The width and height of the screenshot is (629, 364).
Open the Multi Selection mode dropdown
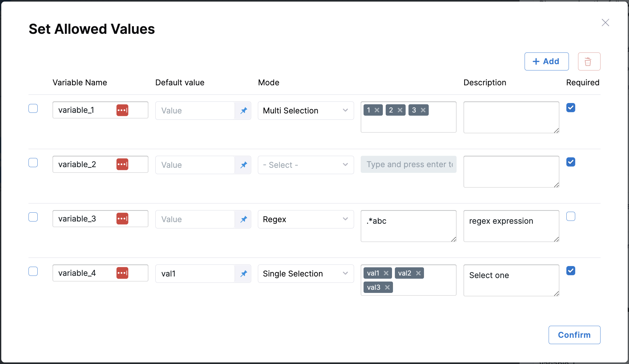point(306,111)
